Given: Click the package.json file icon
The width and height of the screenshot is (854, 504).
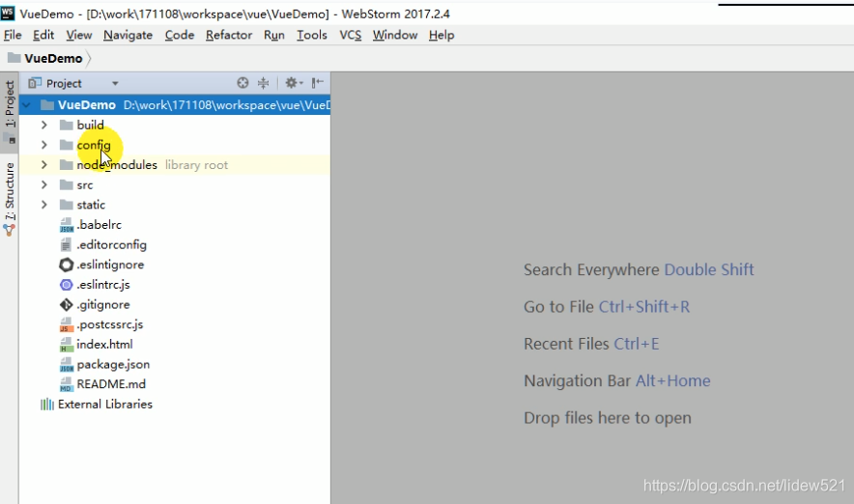Looking at the screenshot, I should pos(67,365).
